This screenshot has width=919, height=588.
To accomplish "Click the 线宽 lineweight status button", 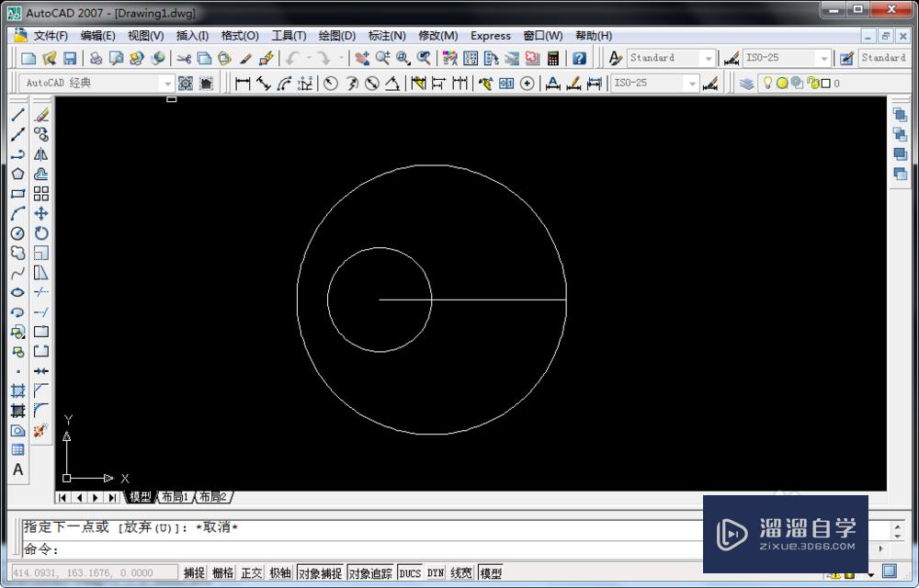I will (461, 573).
